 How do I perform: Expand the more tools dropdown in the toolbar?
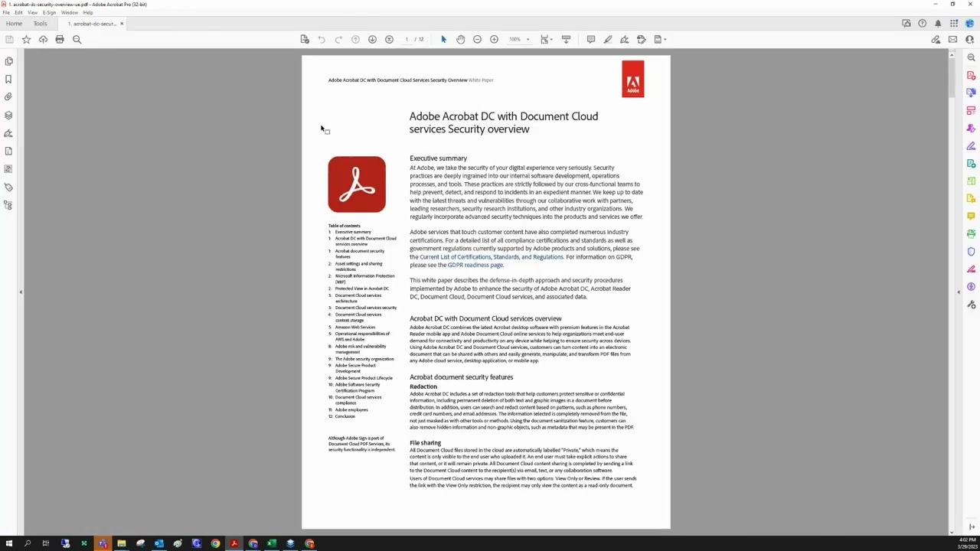point(660,39)
